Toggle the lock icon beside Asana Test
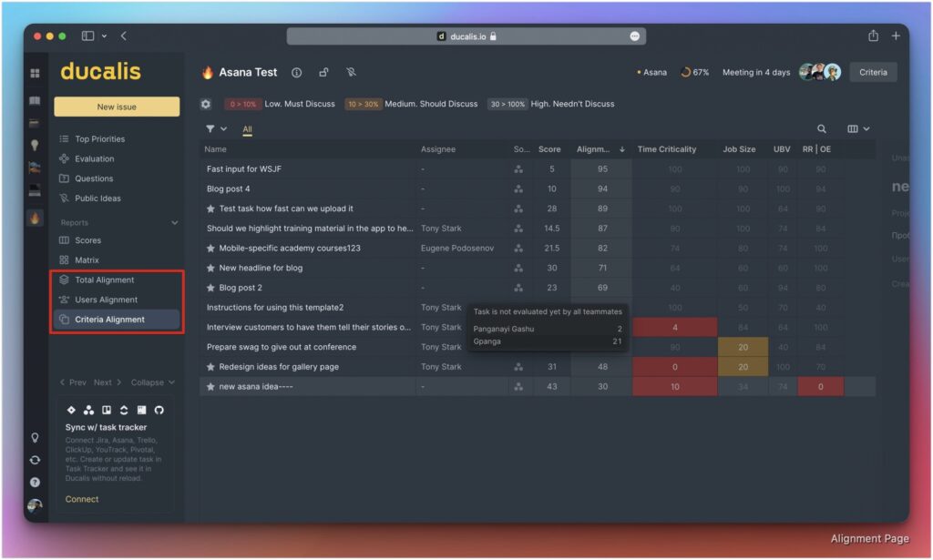Image resolution: width=933 pixels, height=560 pixels. 323,73
